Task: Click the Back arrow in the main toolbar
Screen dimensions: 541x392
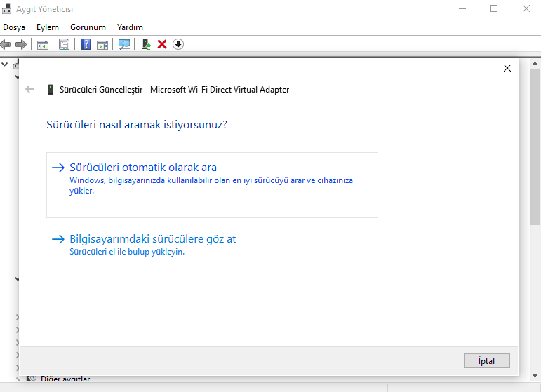Action: tap(6, 44)
